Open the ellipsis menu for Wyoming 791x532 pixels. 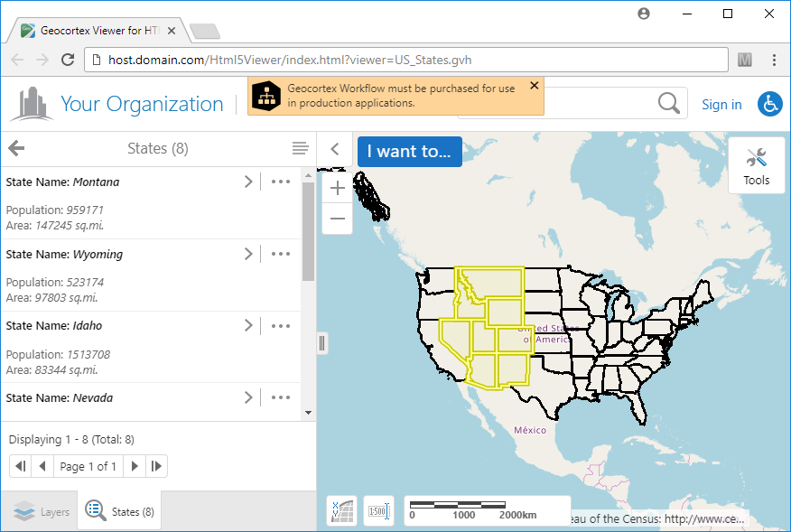[280, 254]
